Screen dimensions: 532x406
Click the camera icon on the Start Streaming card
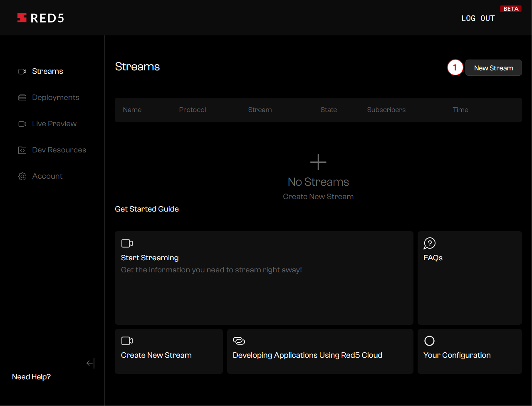click(x=127, y=243)
